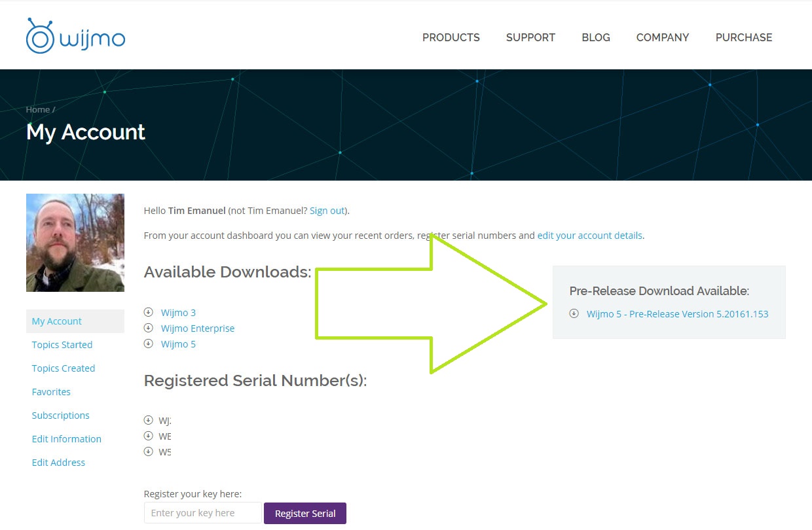Click the Pre-Release Download Available heading

point(659,291)
